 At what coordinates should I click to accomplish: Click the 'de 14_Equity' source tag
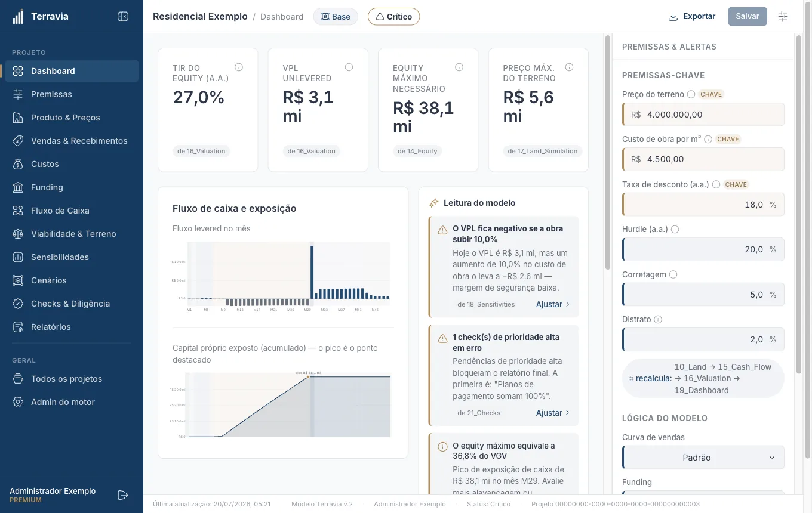[417, 151]
